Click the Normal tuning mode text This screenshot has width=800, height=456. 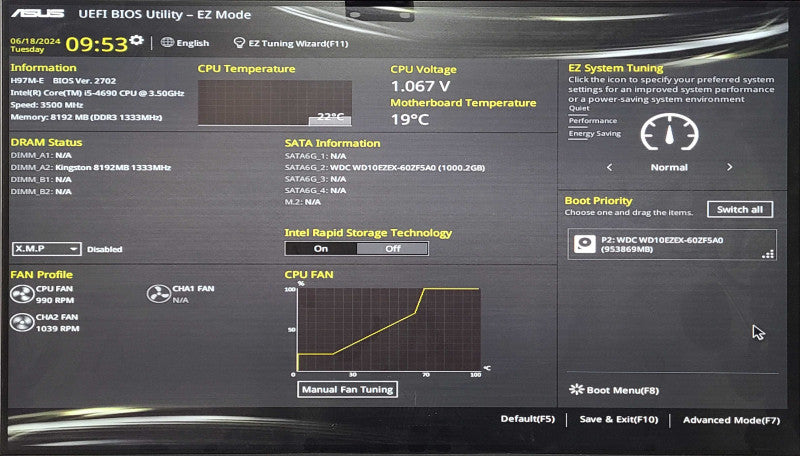coord(669,167)
